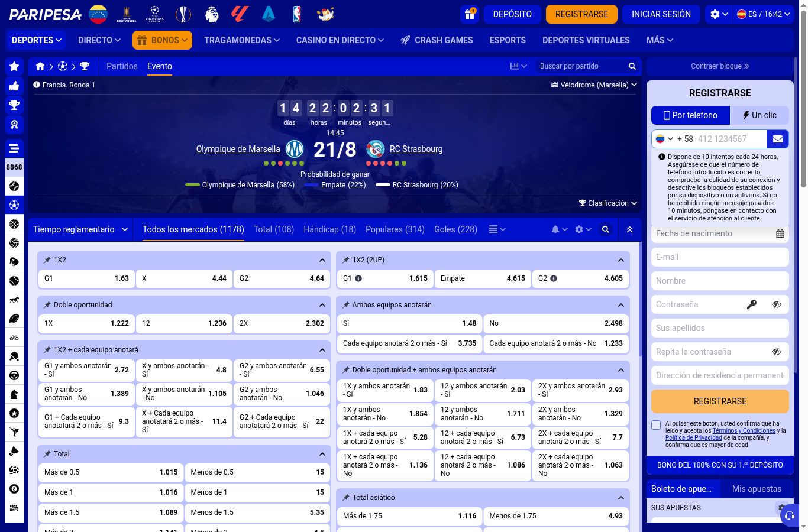
Task: Open the favorites star in sidebar
Action: click(x=14, y=67)
